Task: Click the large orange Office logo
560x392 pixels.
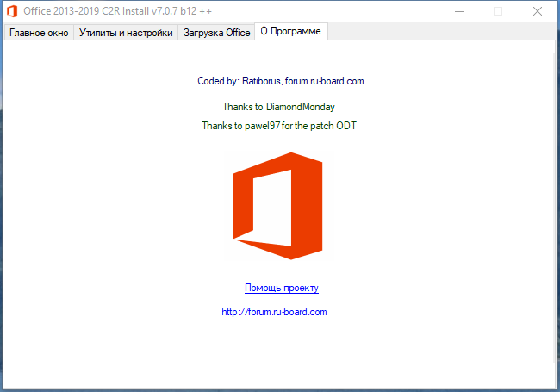Action: [278, 206]
